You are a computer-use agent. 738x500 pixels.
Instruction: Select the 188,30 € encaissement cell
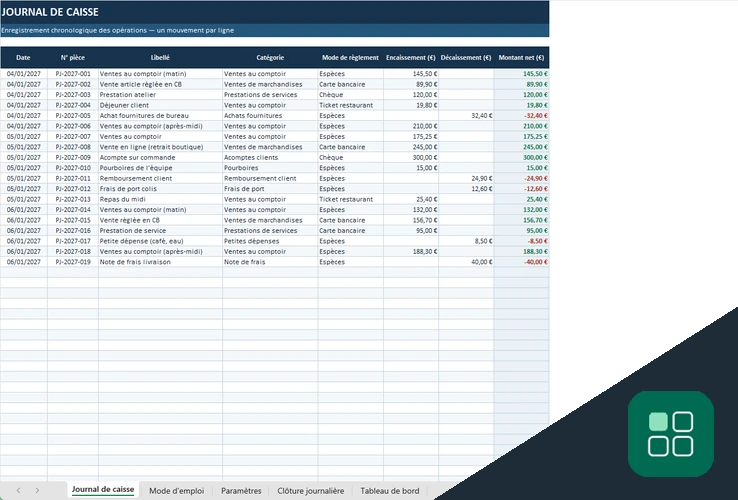point(411,251)
